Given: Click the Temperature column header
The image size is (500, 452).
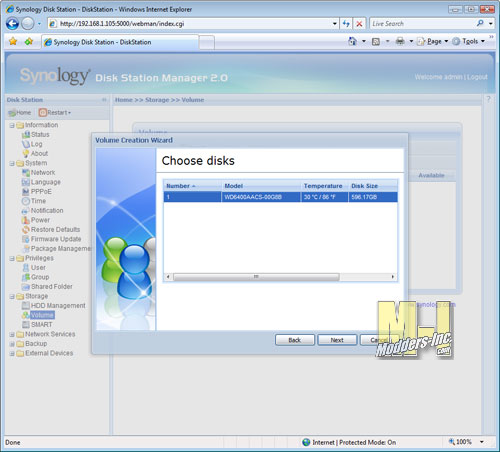Looking at the screenshot, I should coord(324,186).
